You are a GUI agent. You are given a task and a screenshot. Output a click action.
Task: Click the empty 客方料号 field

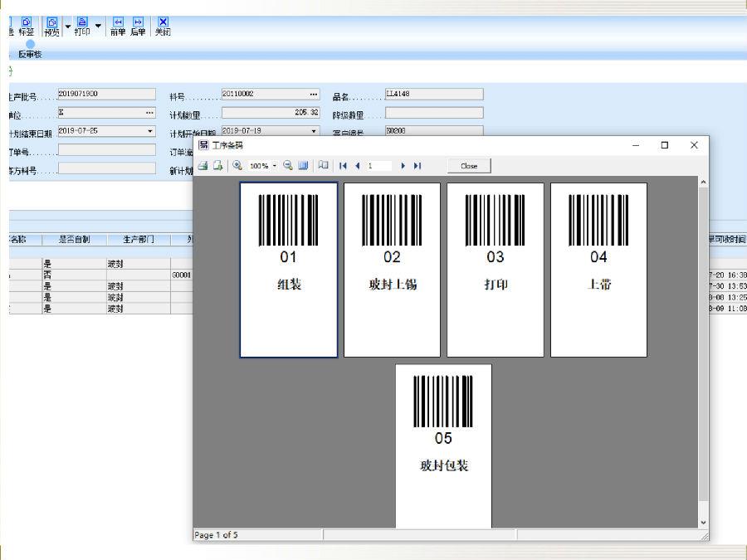point(107,168)
